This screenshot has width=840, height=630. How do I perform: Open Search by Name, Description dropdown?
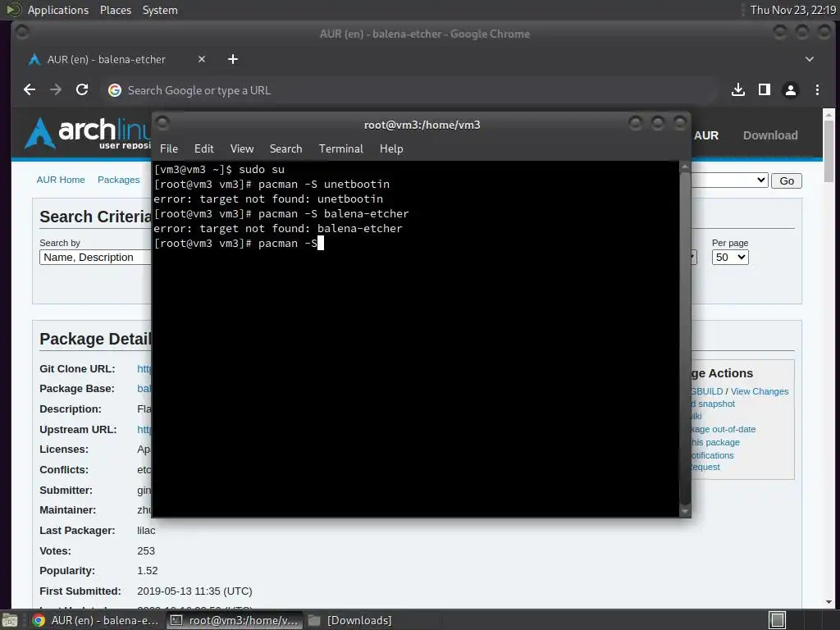[x=95, y=257]
